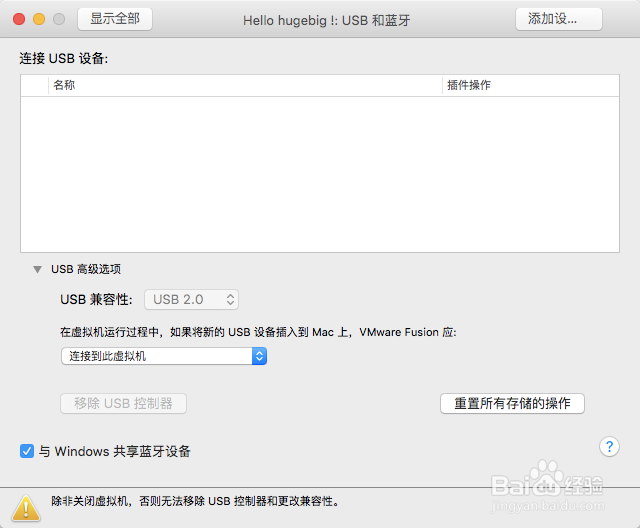Open help with the question mark icon
The image size is (640, 528).
(609, 447)
